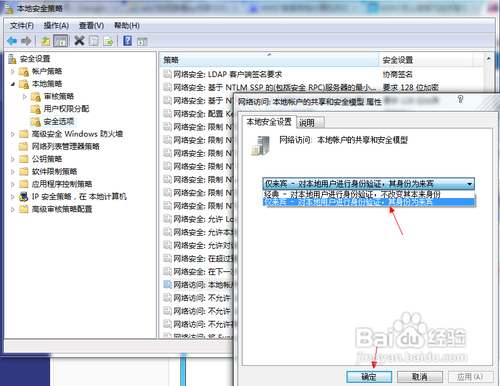
Task: Click the Properties toolbar icon
Action: pos(94,41)
